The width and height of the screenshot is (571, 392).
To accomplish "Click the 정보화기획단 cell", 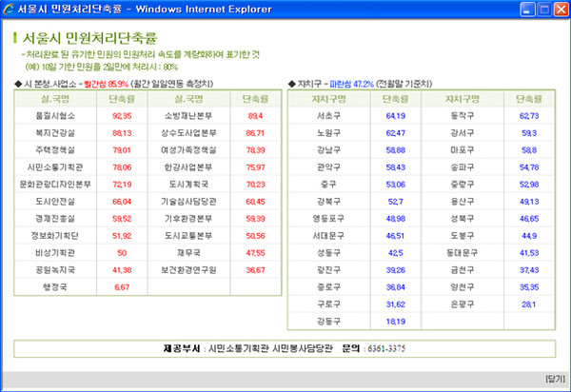I will point(55,236).
